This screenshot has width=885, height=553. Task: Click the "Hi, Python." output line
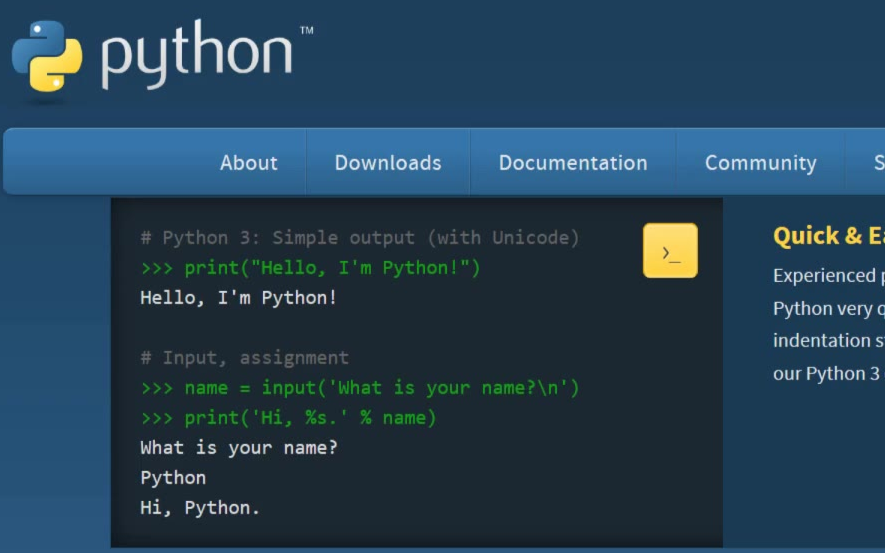click(x=200, y=508)
